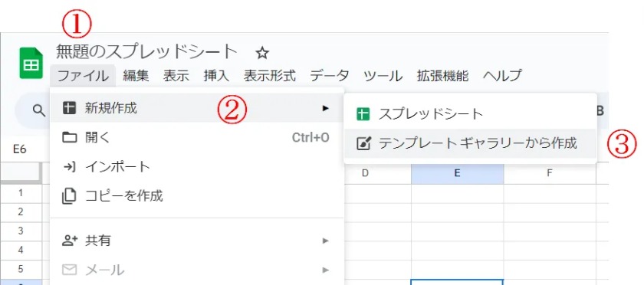The image size is (644, 285).
Task: Open the ファイル menu
Action: pyautogui.click(x=83, y=76)
